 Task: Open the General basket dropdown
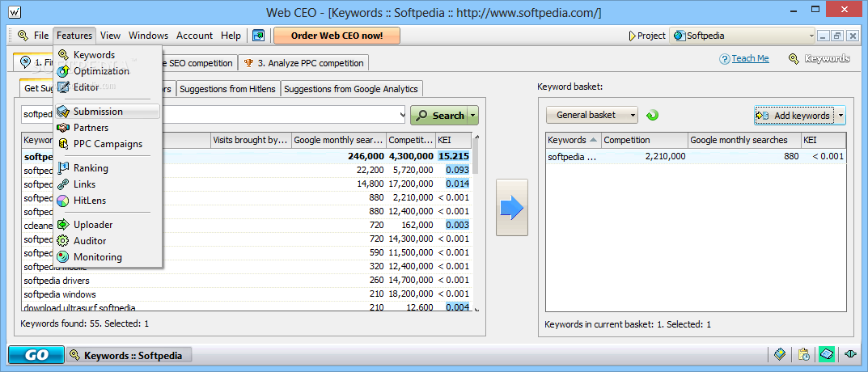coord(592,115)
